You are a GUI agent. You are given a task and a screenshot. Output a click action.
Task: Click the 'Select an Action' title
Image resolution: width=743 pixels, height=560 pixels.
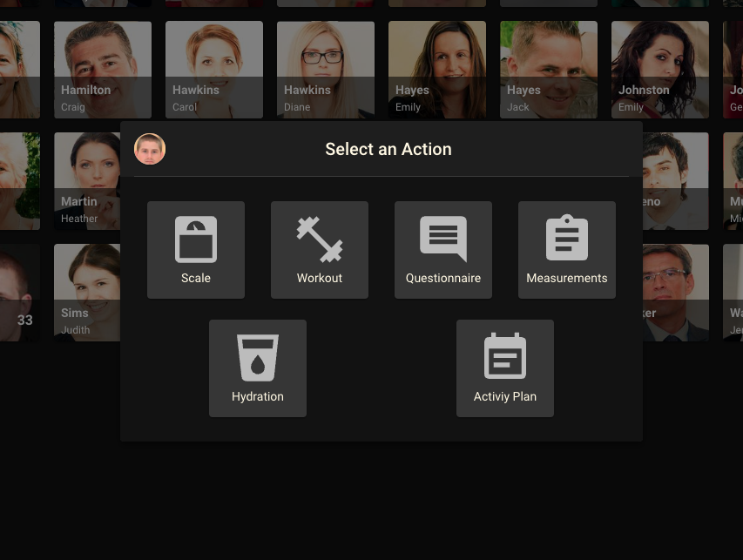click(x=388, y=149)
